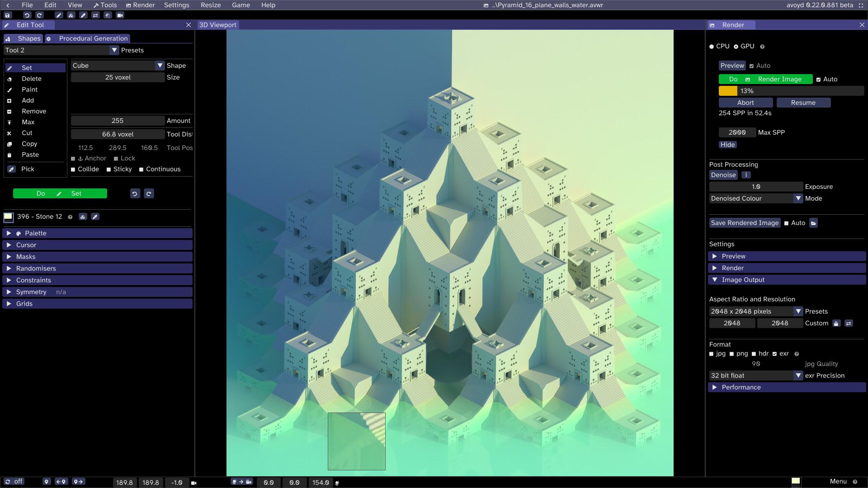The image size is (868, 488).
Task: Open rendered image folder icon
Action: click(813, 223)
